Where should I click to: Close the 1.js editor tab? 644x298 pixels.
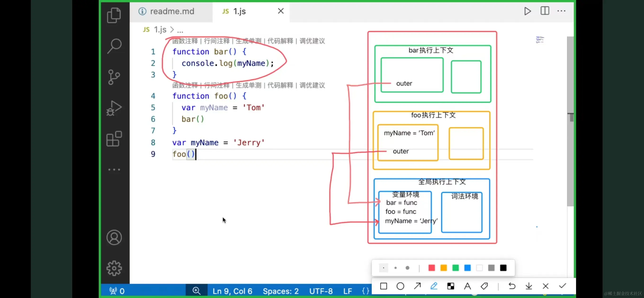[281, 11]
